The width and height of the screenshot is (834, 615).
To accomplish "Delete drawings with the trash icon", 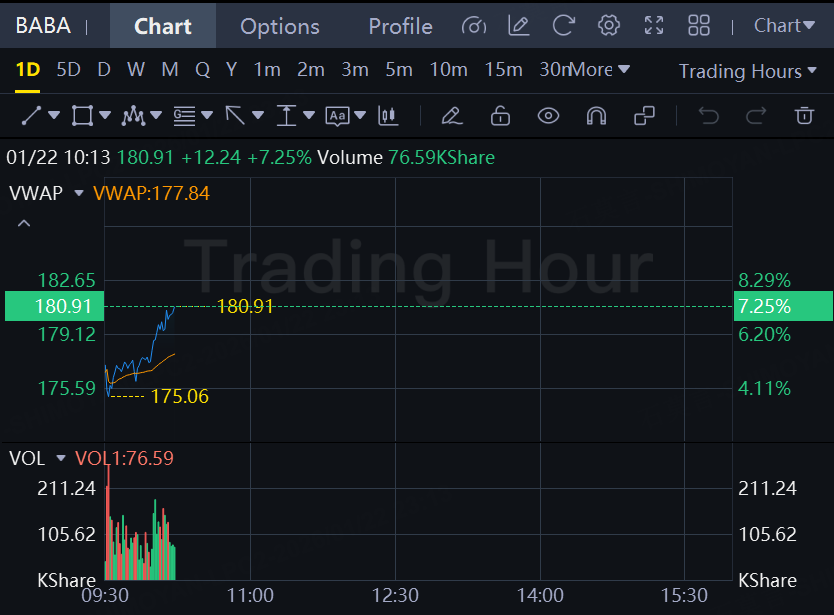I will click(804, 115).
